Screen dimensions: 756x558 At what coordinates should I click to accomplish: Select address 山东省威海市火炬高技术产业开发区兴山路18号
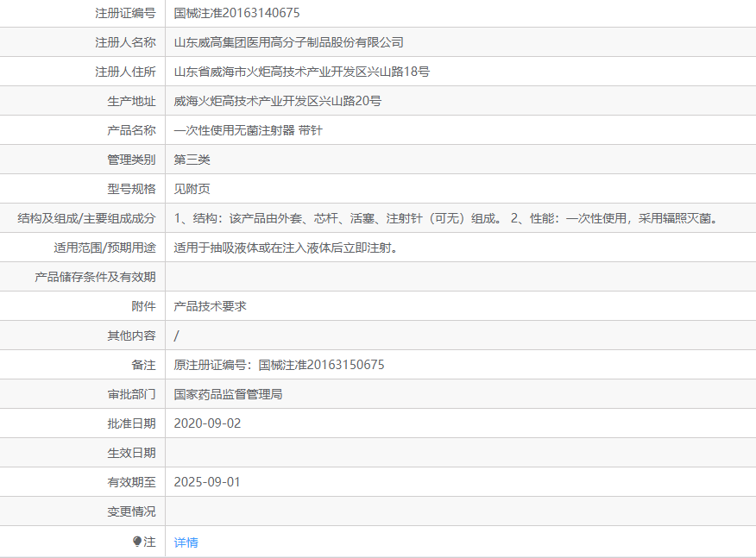(x=301, y=72)
